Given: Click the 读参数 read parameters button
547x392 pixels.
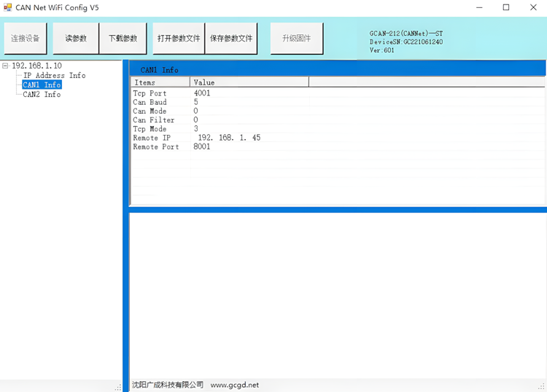Looking at the screenshot, I should tap(76, 39).
